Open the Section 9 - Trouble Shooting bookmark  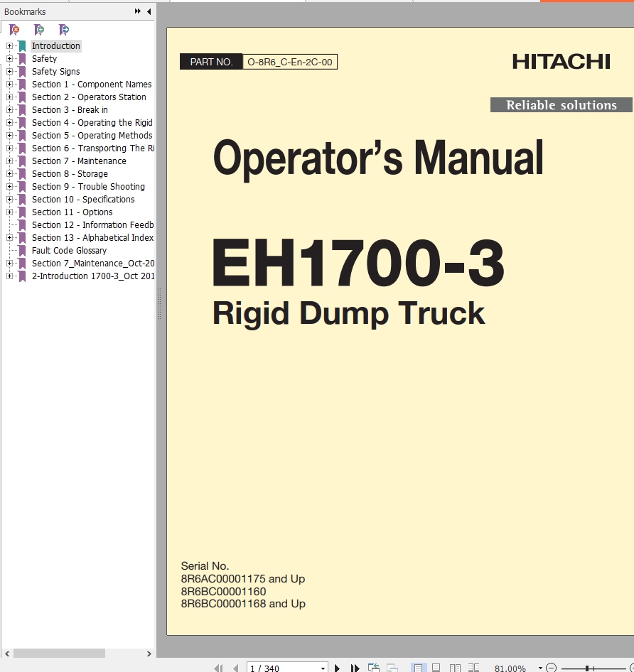pyautogui.click(x=88, y=187)
